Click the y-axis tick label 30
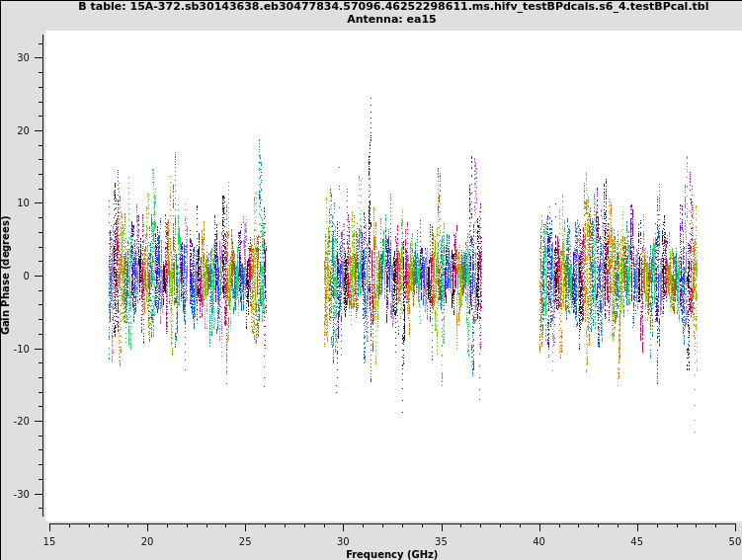Viewport: 742px width, 560px height. pyautogui.click(x=24, y=57)
